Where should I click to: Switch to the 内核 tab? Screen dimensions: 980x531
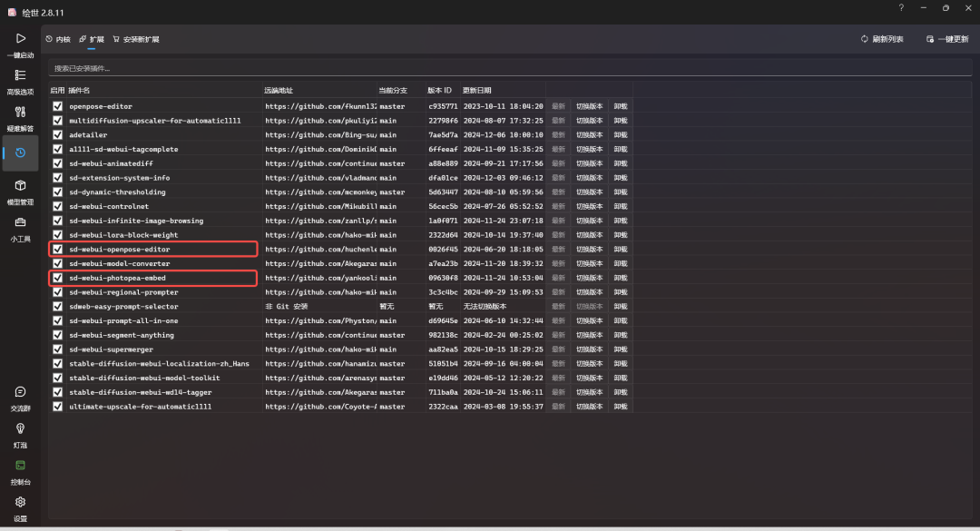(58, 38)
